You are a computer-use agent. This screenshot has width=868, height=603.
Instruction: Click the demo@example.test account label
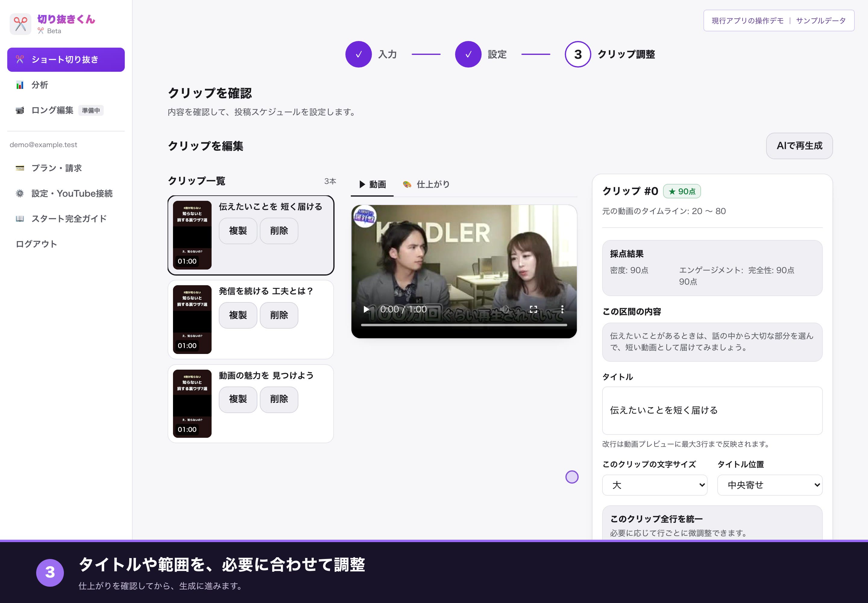pos(43,145)
